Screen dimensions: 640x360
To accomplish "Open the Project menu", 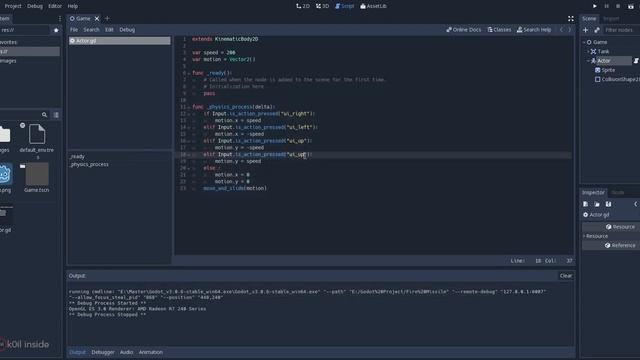I will 13,6.
